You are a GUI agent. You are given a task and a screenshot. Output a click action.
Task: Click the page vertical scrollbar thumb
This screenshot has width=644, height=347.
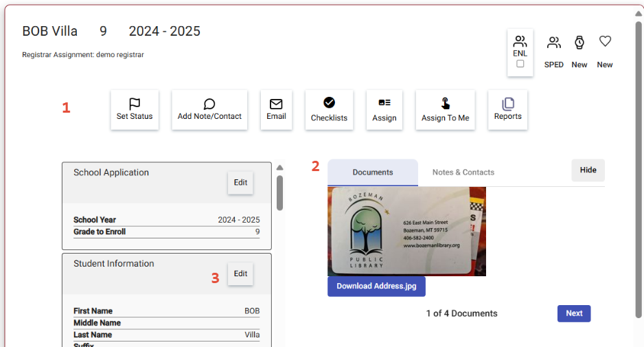click(639, 170)
